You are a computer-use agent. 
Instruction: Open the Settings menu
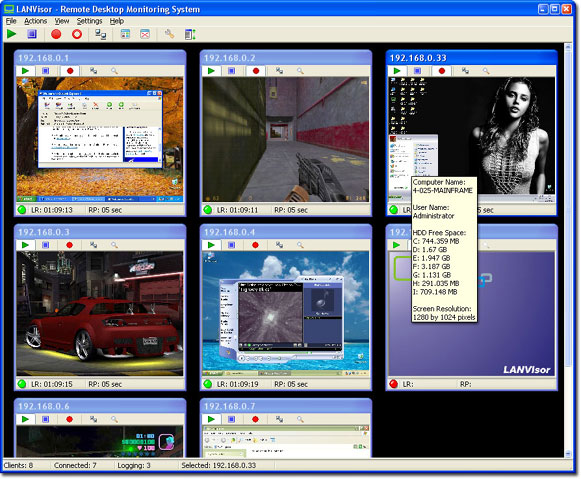click(89, 21)
